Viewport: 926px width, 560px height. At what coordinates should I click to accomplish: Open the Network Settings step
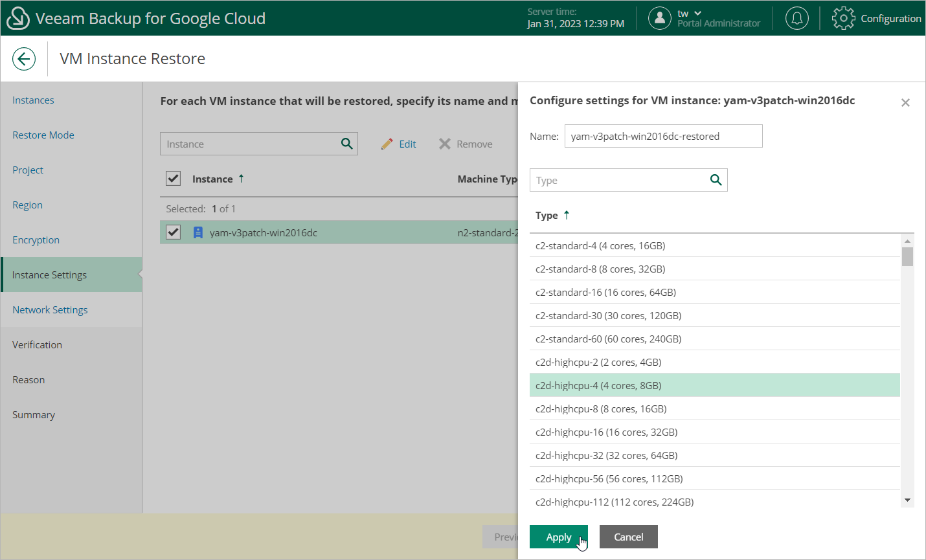pos(50,309)
